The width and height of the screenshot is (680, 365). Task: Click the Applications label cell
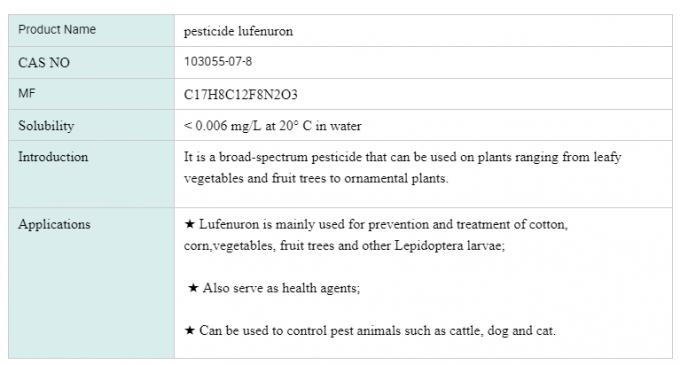(92, 283)
